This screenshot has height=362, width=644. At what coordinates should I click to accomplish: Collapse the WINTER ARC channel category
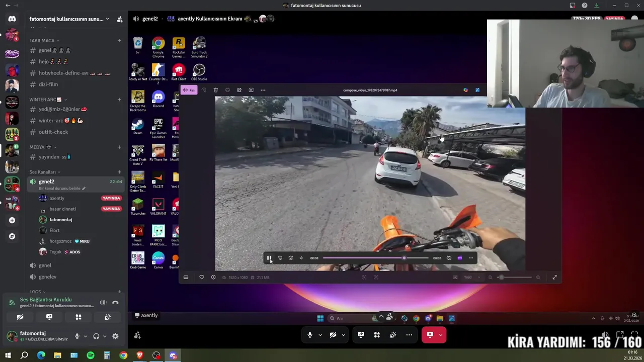pos(48,100)
